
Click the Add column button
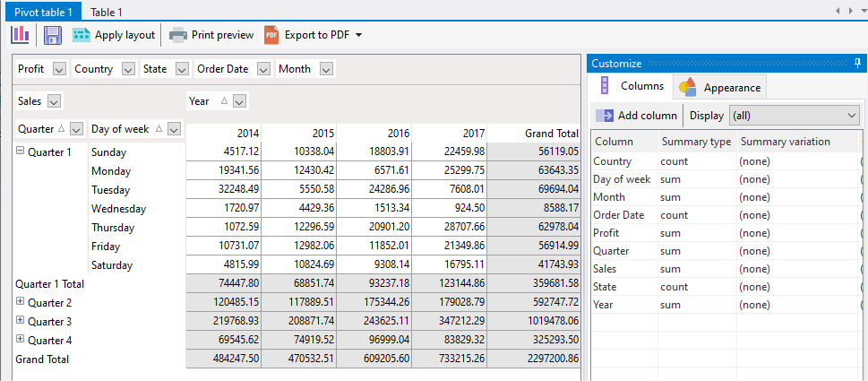(636, 116)
